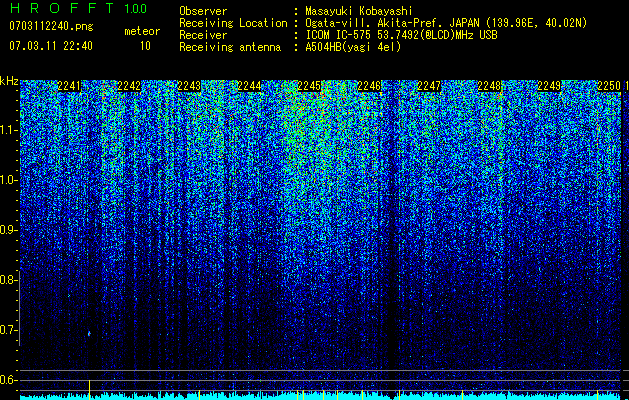Click the 2249 time marker
The image size is (629, 400).
pyautogui.click(x=549, y=86)
